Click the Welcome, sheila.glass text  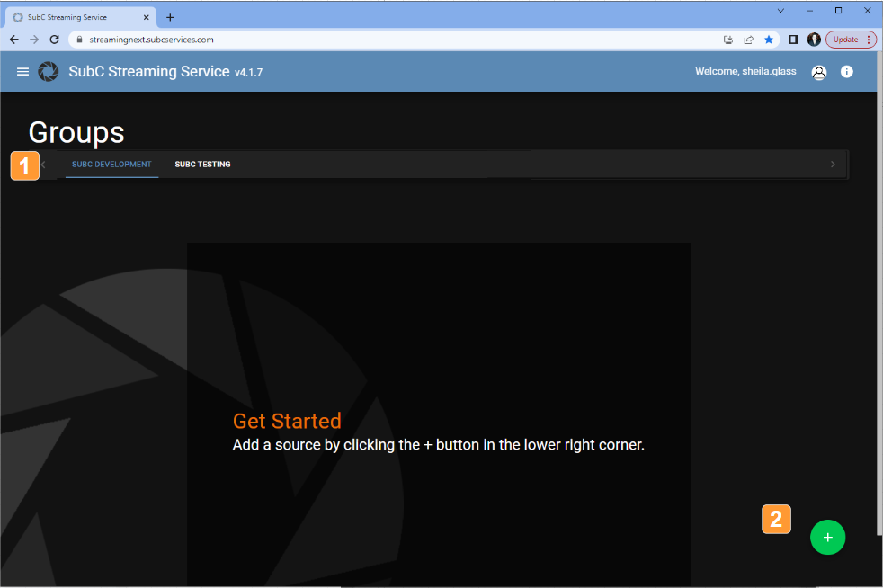click(x=745, y=72)
